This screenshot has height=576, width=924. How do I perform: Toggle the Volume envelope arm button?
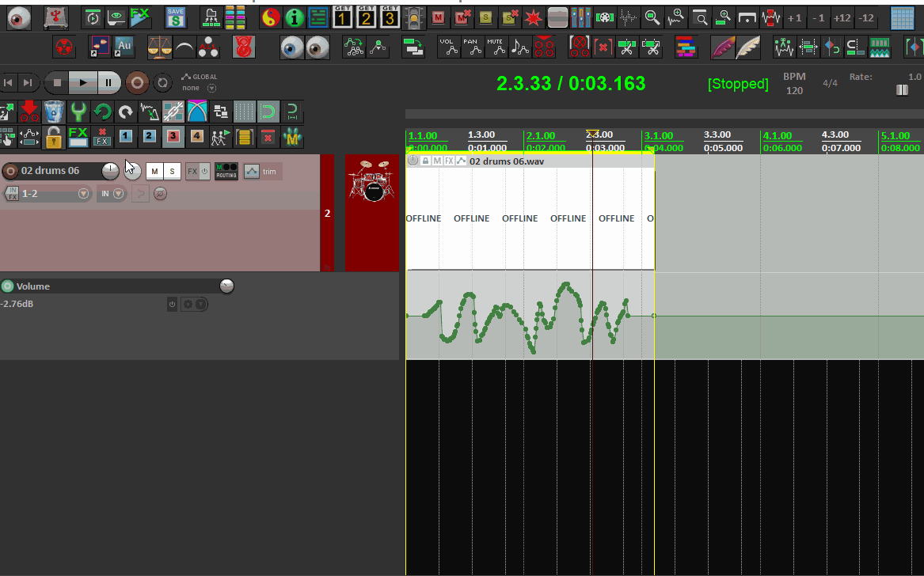click(x=7, y=286)
